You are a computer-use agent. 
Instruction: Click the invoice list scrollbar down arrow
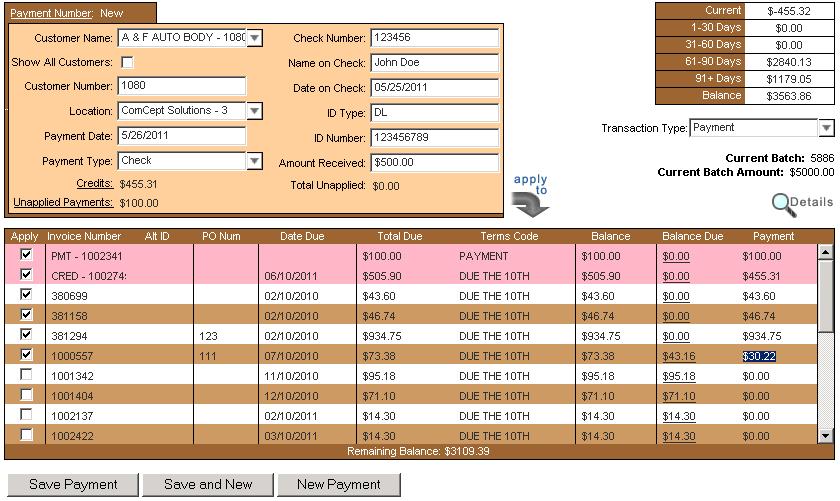pyautogui.click(x=825, y=435)
